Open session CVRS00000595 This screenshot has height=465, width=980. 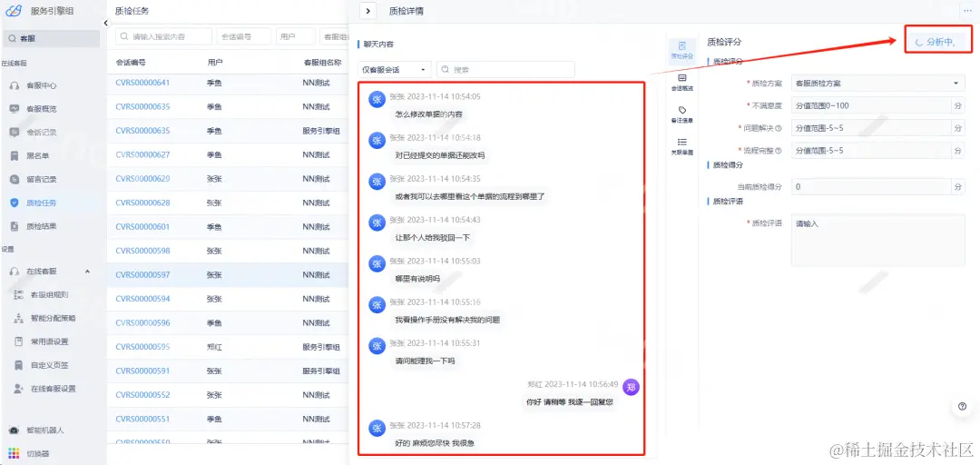pos(142,347)
